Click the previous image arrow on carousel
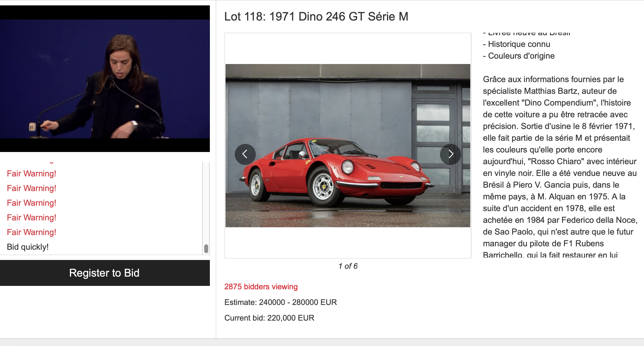 [245, 154]
